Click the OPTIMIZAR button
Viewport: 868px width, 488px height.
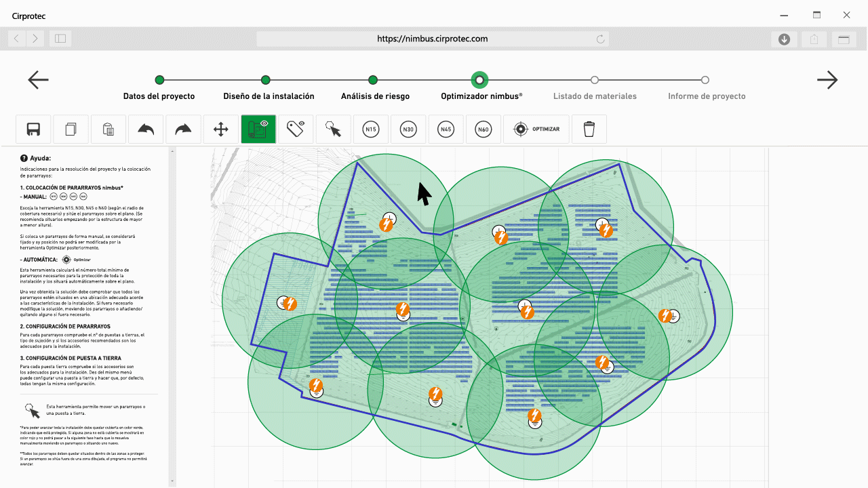(536, 129)
